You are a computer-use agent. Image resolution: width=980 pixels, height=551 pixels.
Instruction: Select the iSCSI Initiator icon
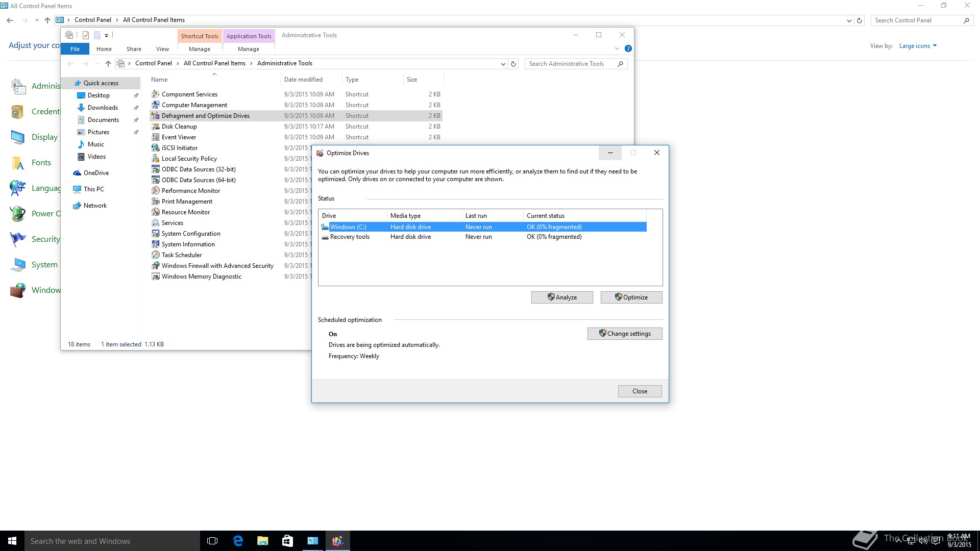(156, 148)
